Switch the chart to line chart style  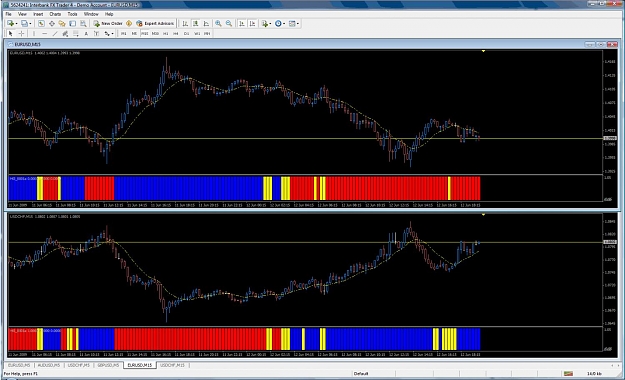point(206,24)
